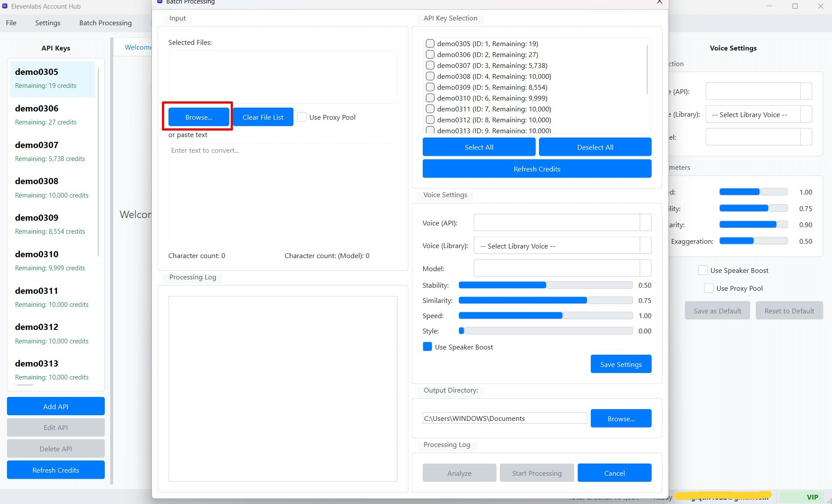Check the demo0308 API key checkbox
This screenshot has height=504, width=832.
[x=430, y=76]
